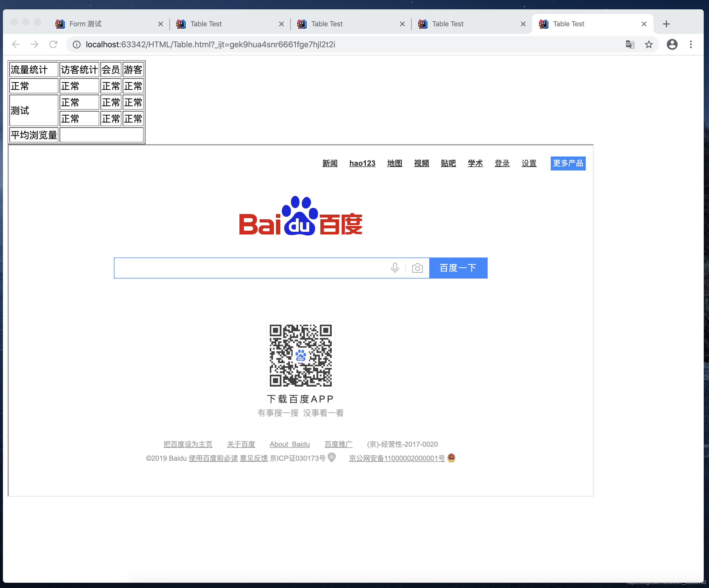
Task: Open the 新闻 link
Action: (x=329, y=163)
